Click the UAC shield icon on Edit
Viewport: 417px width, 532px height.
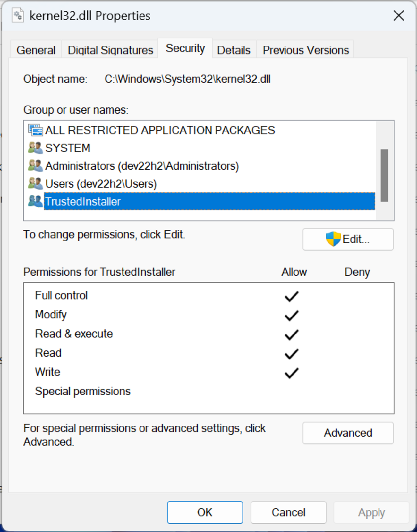(x=333, y=239)
